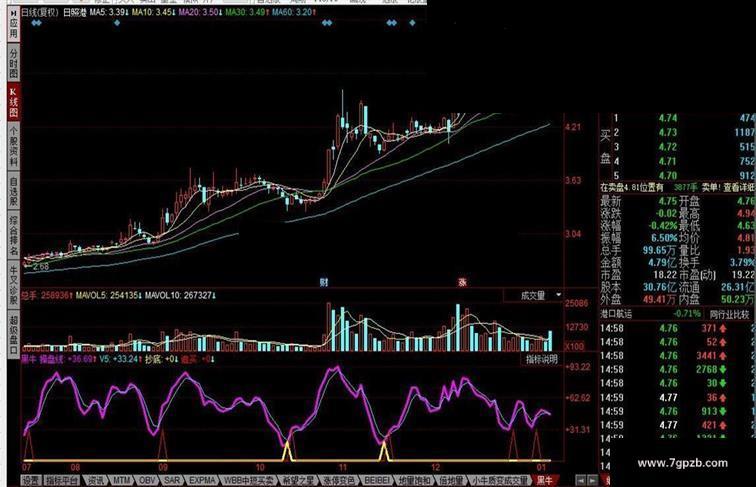Click the 市盈 18.22 value

coord(665,275)
